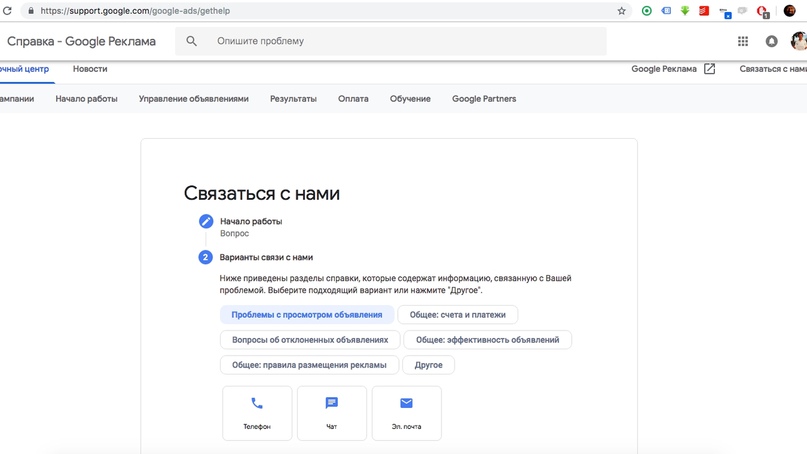
Task: Edit the Начало работы step pencil icon
Action: 206,221
